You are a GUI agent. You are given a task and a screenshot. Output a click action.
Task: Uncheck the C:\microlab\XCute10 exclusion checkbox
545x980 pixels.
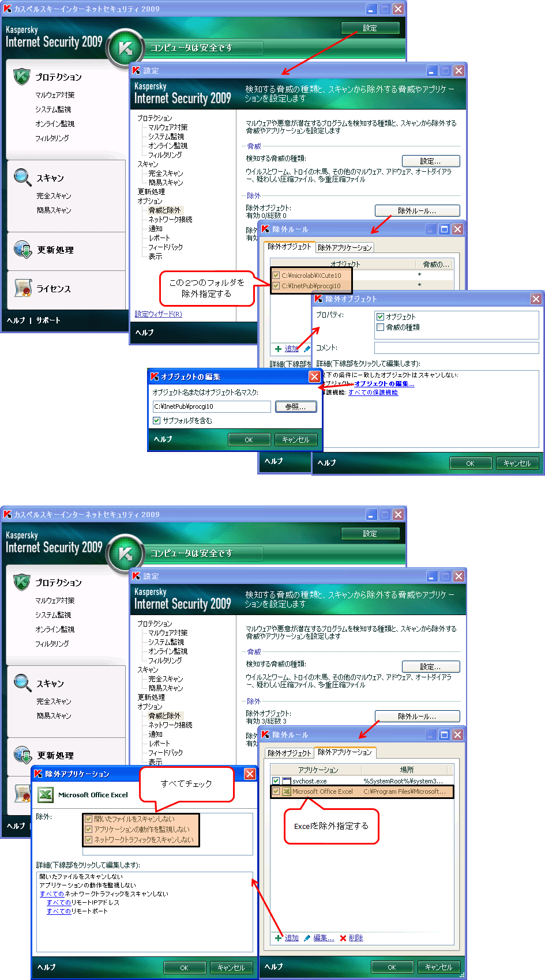pyautogui.click(x=276, y=276)
